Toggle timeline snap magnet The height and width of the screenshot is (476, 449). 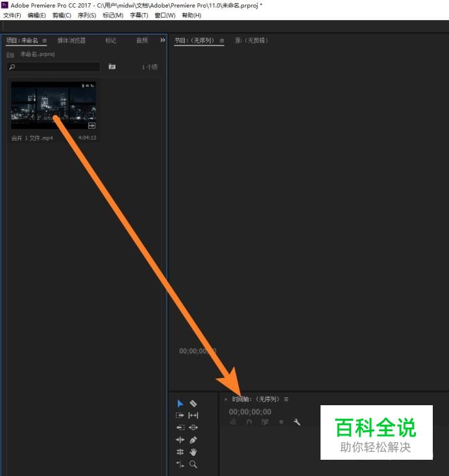tap(249, 421)
